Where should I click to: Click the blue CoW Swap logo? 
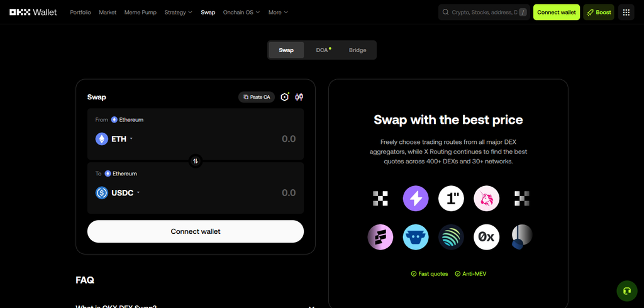click(416, 237)
